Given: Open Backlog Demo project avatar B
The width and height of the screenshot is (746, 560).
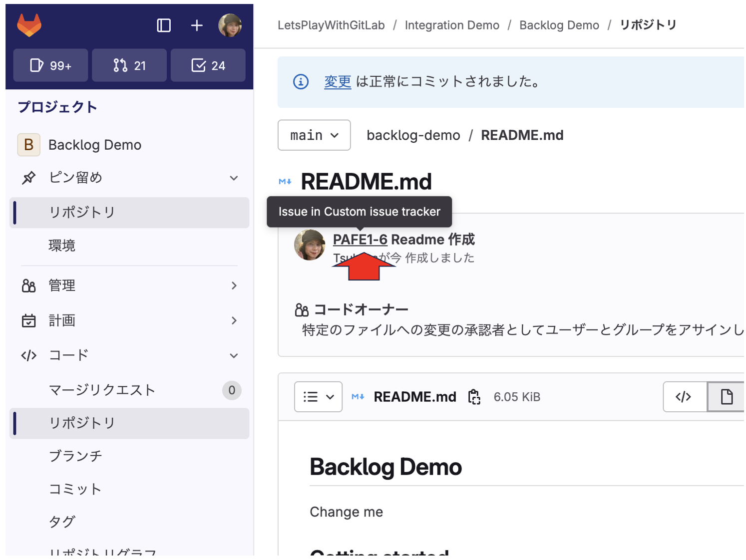Looking at the screenshot, I should point(29,145).
